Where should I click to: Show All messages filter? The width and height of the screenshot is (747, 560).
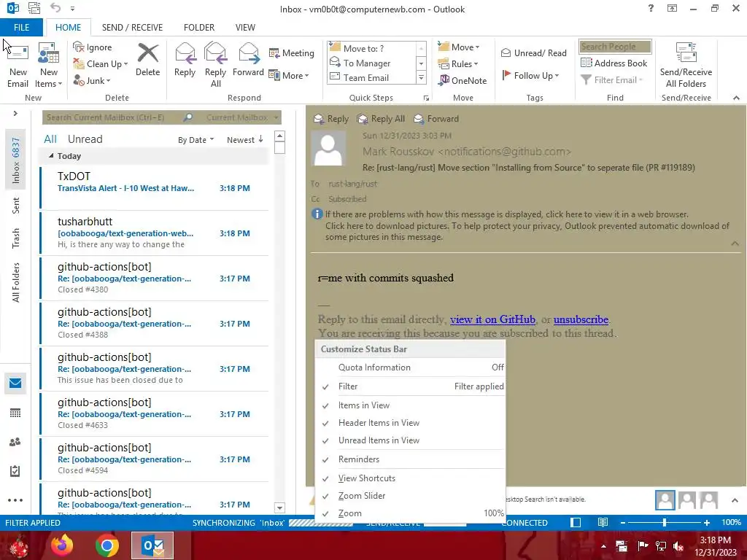pyautogui.click(x=50, y=139)
